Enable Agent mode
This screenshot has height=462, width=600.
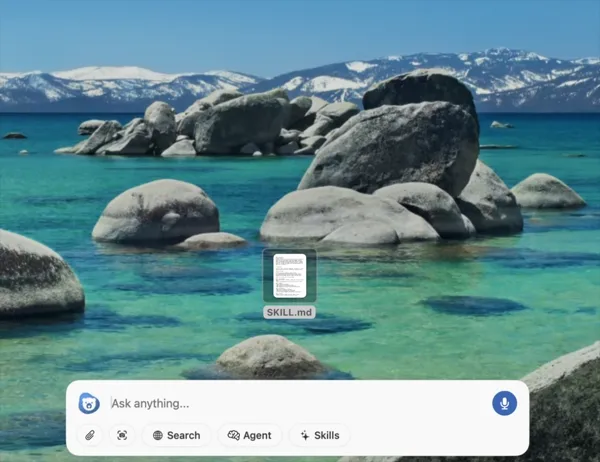coord(249,435)
